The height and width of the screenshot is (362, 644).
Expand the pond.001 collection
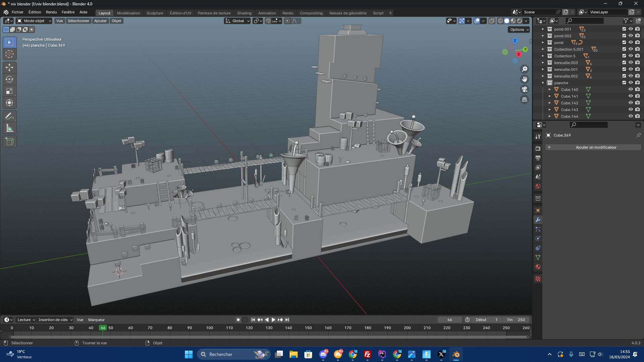pyautogui.click(x=543, y=29)
